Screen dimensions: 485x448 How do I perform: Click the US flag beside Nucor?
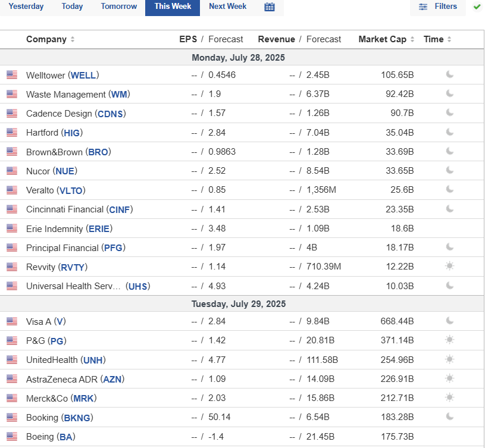tap(12, 171)
